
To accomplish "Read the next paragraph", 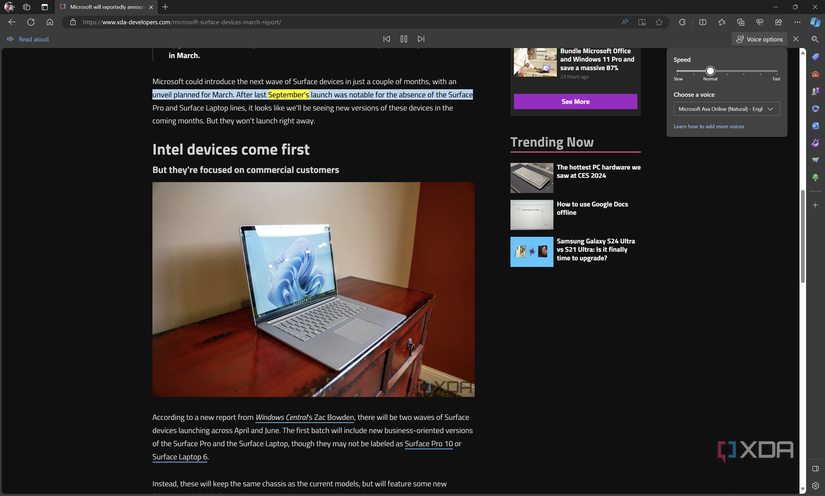I will pyautogui.click(x=421, y=39).
